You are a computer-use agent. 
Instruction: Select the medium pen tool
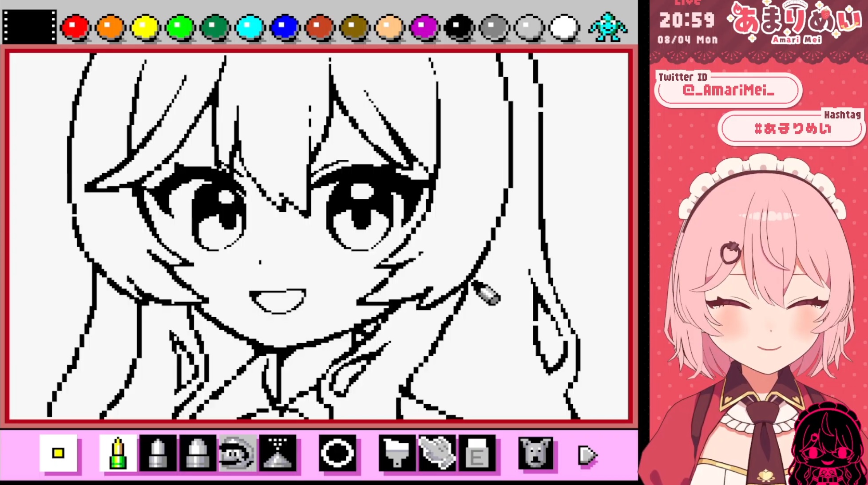tap(158, 453)
